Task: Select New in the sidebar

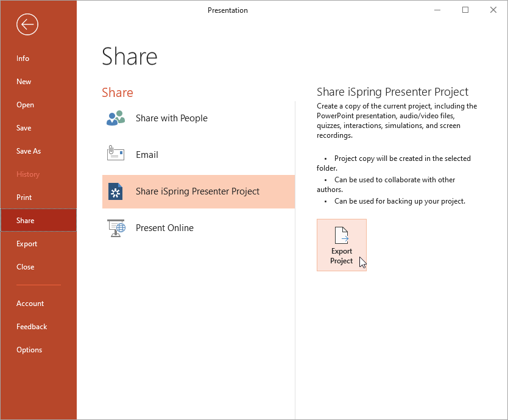Action: click(x=24, y=82)
